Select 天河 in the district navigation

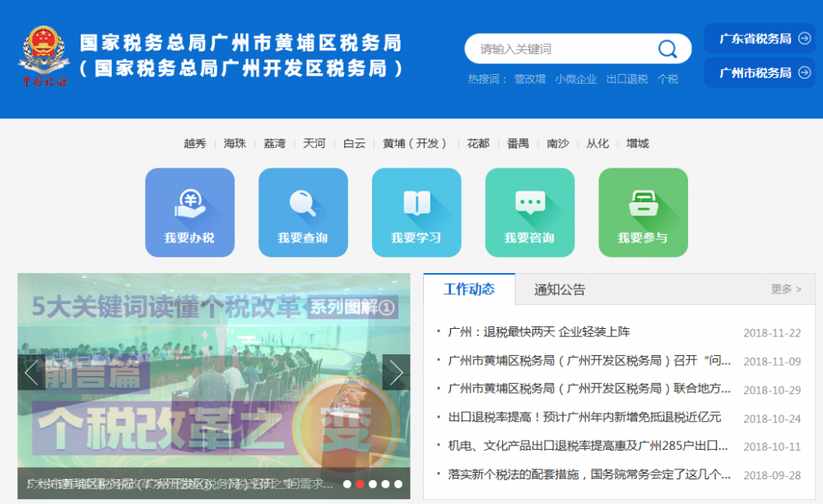click(x=316, y=143)
